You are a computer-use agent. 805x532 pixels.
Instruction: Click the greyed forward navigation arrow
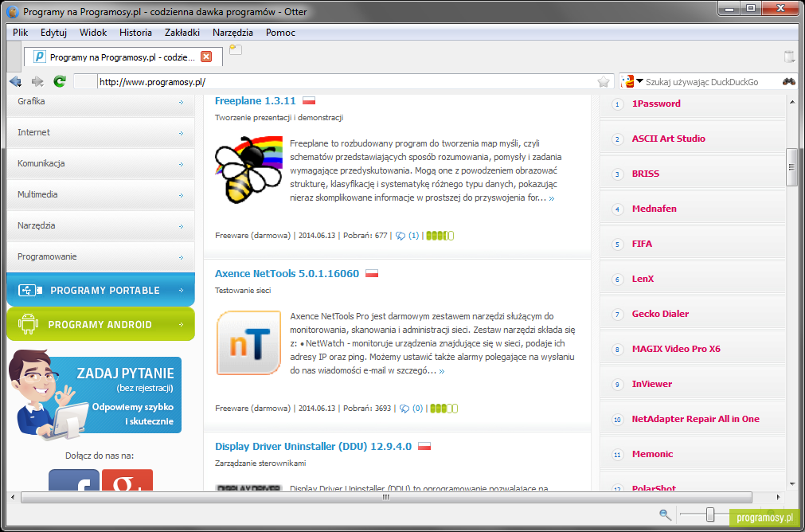(37, 82)
